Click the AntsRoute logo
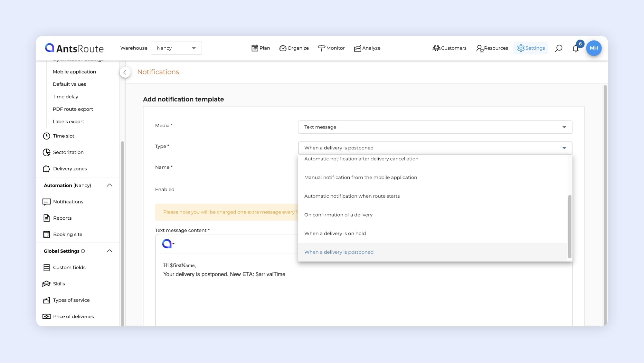The width and height of the screenshot is (644, 363). click(74, 48)
